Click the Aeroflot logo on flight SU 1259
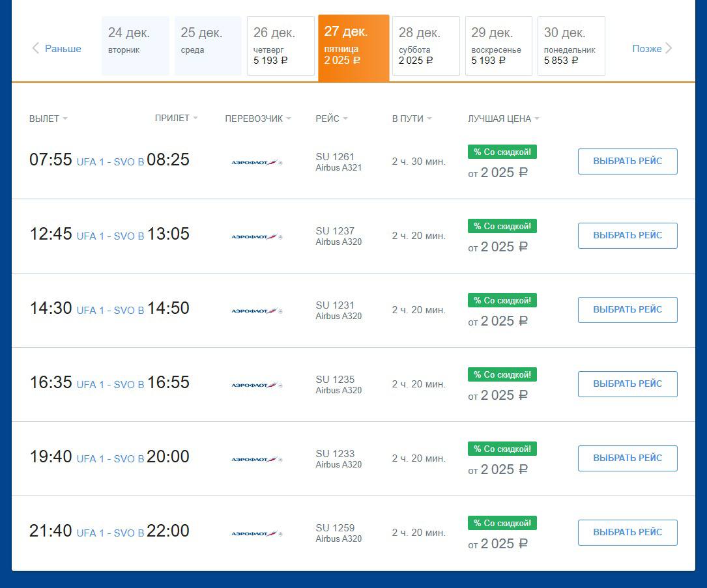This screenshot has height=588, width=707. [257, 533]
